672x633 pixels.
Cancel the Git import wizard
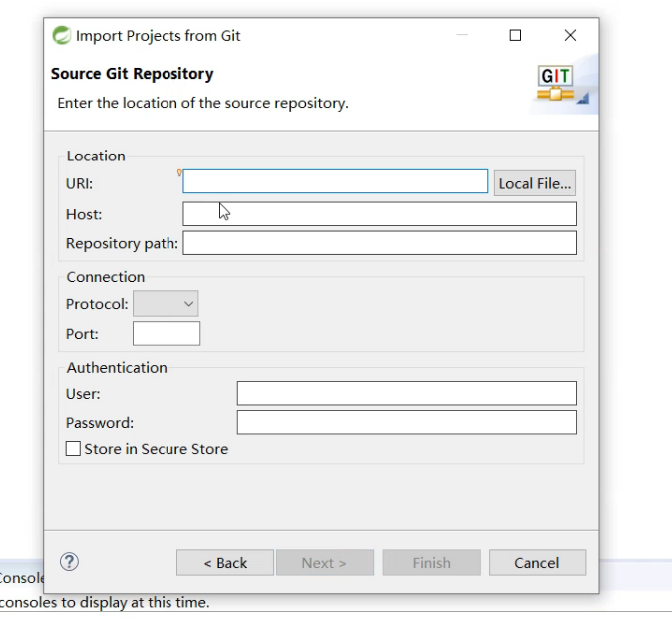pos(537,562)
